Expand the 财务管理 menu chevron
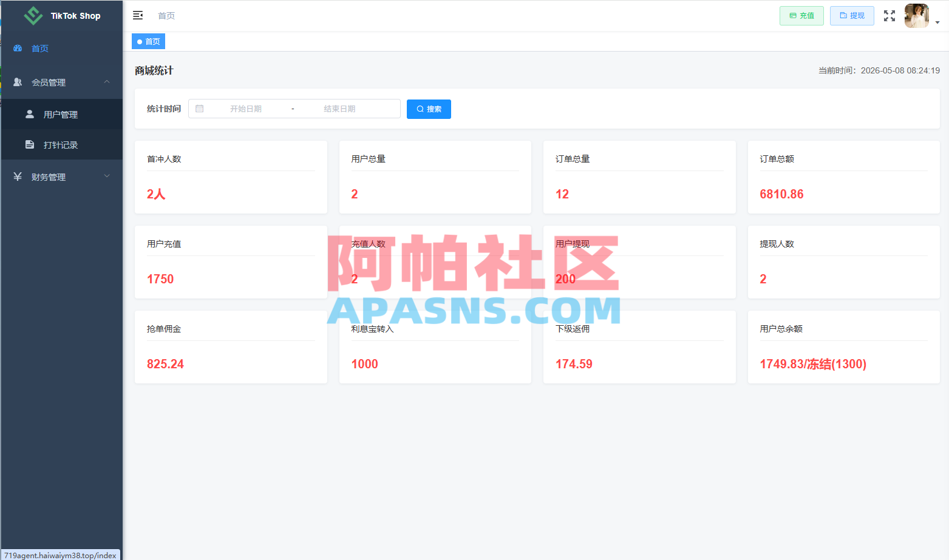This screenshot has height=560, width=949. coord(107,177)
